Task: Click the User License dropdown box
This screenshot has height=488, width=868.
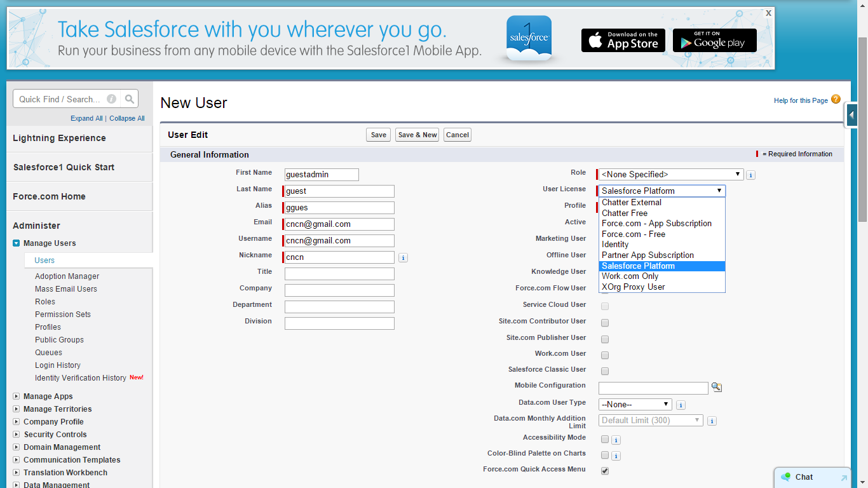Action: [x=661, y=191]
